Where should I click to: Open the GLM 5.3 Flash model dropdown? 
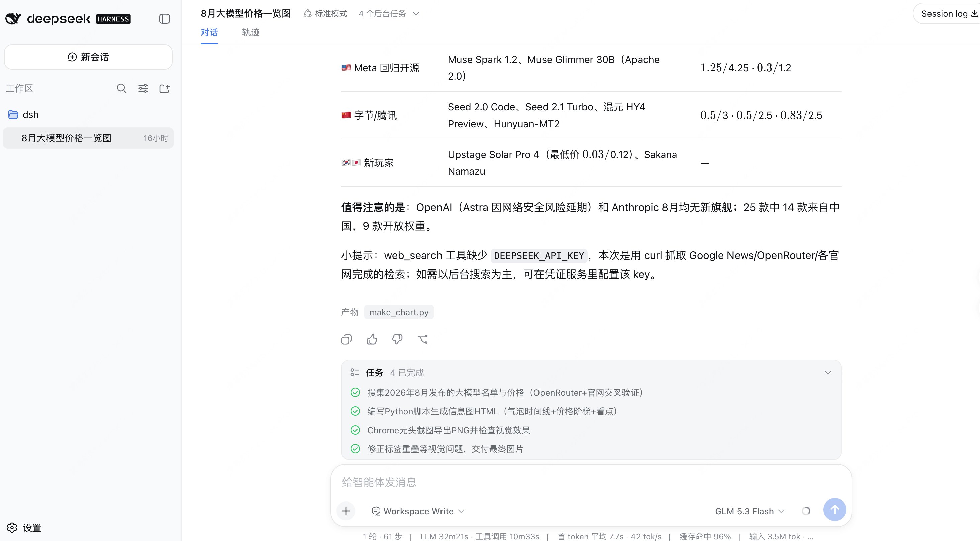coord(750,511)
